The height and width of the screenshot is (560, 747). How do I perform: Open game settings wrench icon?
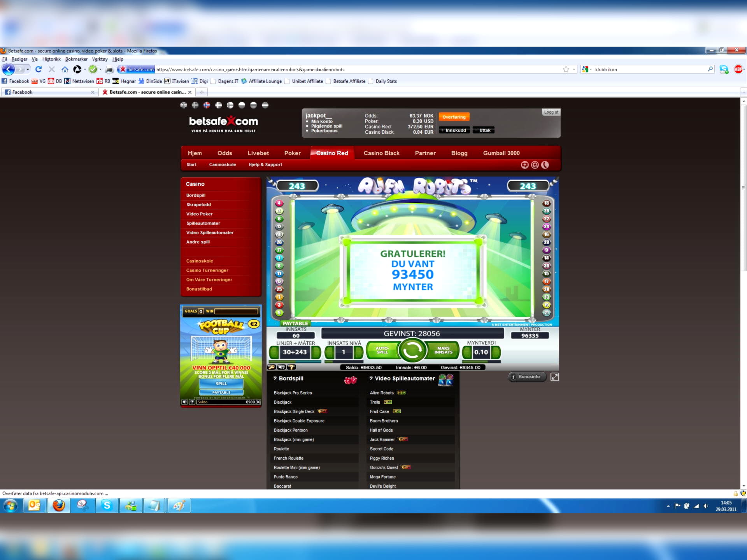click(272, 367)
